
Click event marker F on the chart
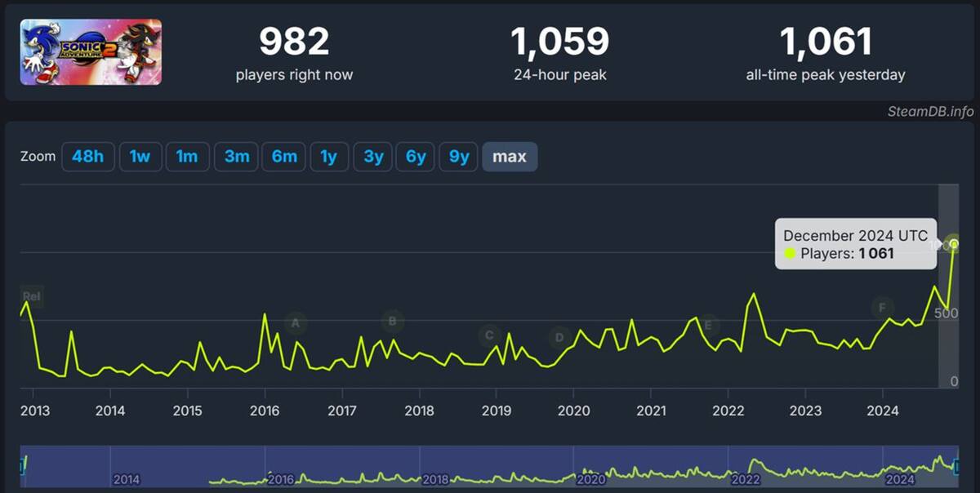pos(881,308)
